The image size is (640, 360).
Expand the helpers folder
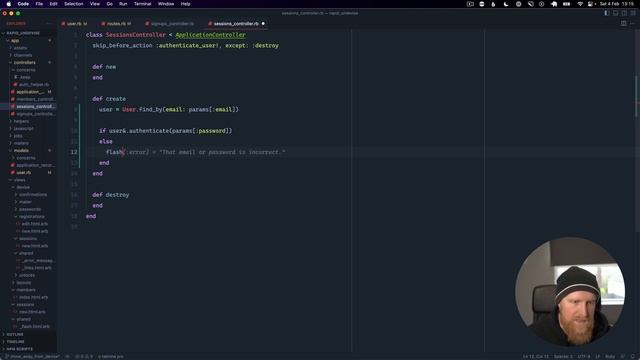(21, 121)
